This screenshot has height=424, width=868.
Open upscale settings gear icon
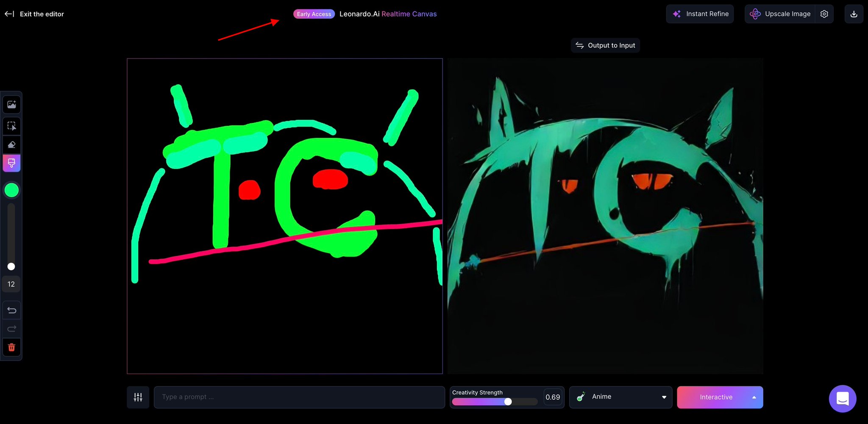coord(824,14)
